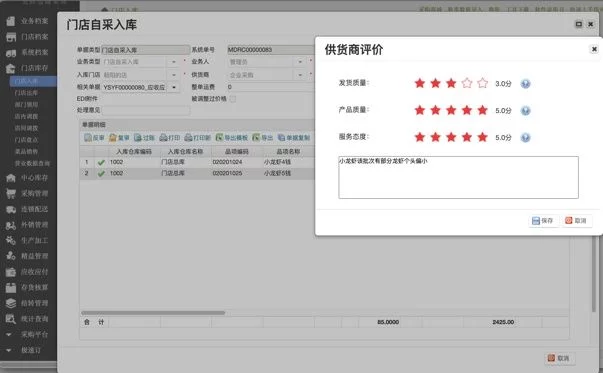The image size is (603, 373).
Task: Open 采购管理 shopping cart module
Action: click(x=28, y=193)
